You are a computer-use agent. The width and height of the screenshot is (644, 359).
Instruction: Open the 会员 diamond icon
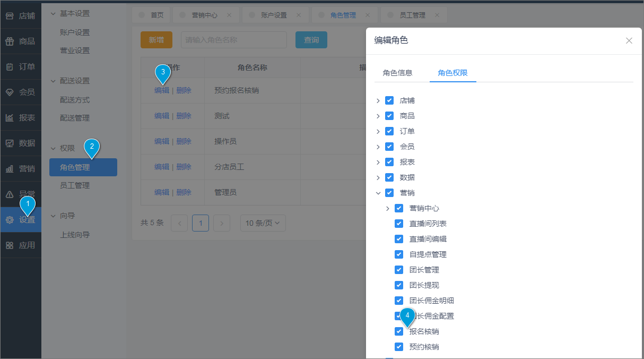[10, 92]
